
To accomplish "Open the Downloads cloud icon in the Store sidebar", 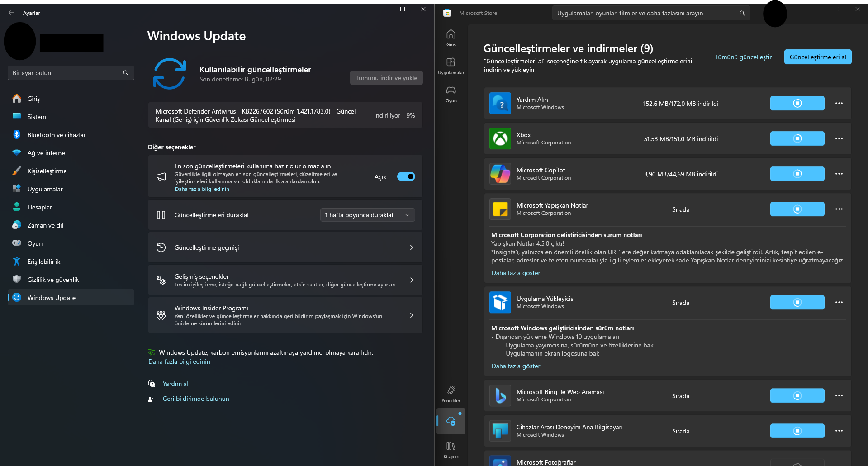I will [451, 421].
